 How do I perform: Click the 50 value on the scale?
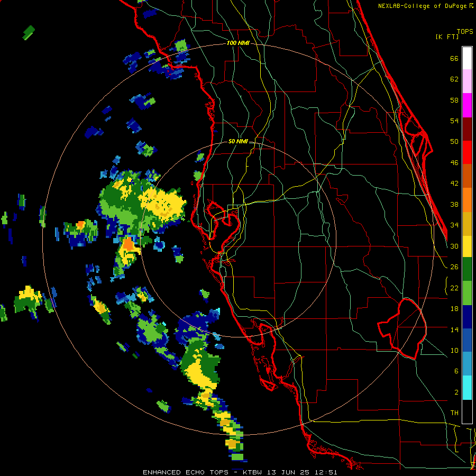(454, 142)
